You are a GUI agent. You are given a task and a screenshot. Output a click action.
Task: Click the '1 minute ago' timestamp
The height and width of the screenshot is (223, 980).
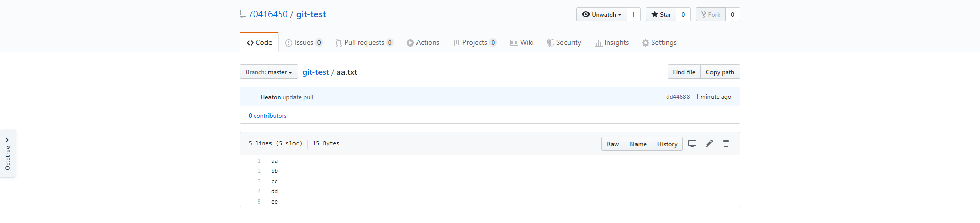(714, 97)
